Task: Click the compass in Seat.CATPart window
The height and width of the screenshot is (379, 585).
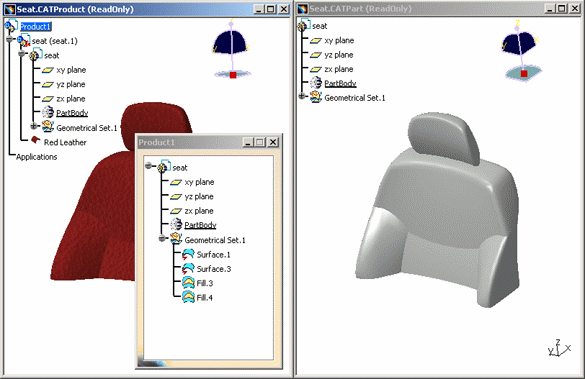Action: [522, 52]
